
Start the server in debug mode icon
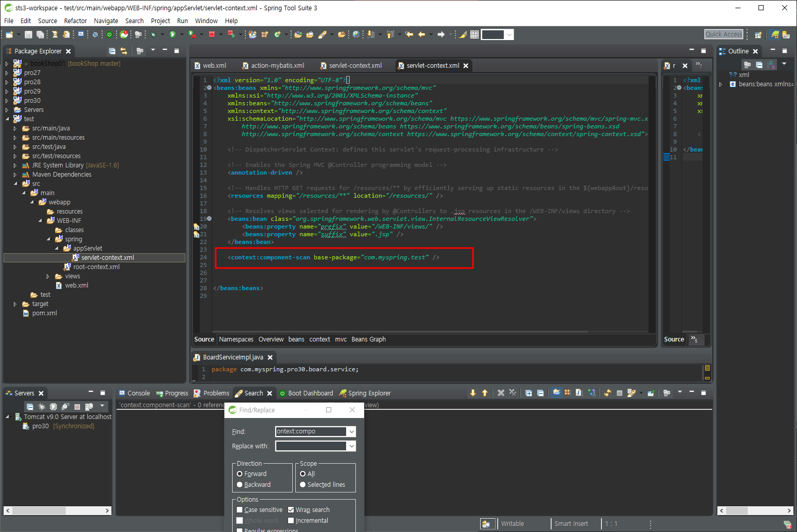click(x=42, y=407)
